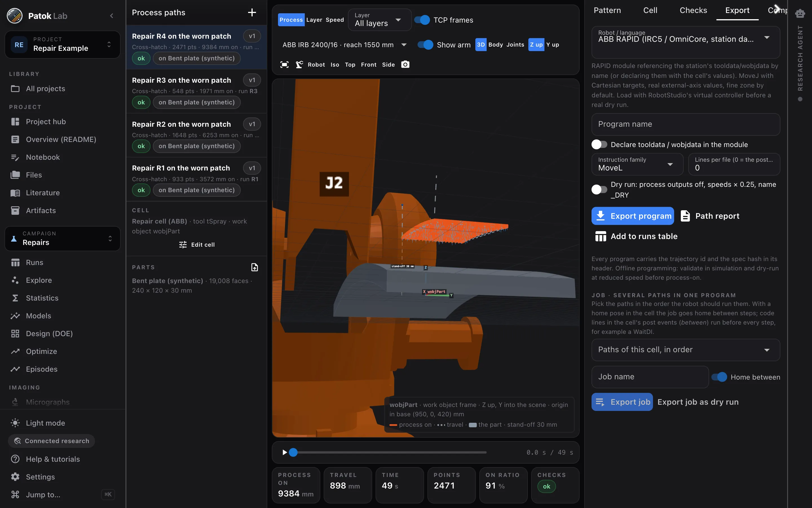The width and height of the screenshot is (812, 508).
Task: Toggle TCP frames switch
Action: [x=422, y=20]
